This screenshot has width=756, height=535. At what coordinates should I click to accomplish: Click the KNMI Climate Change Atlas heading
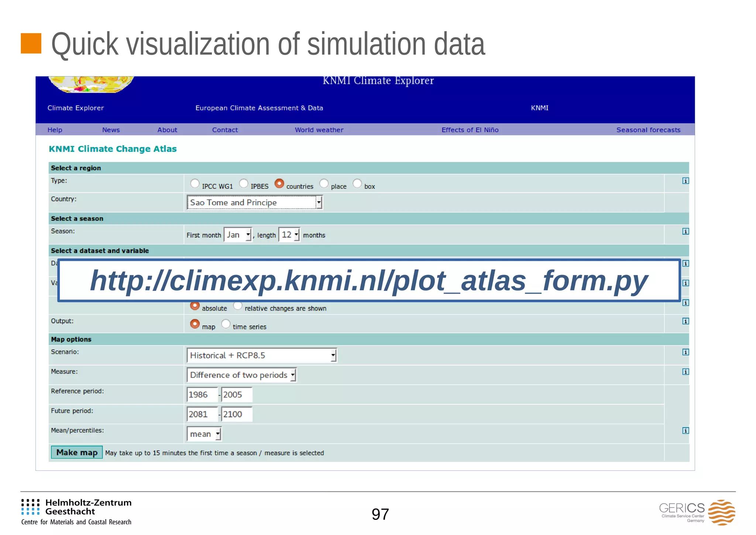pyautogui.click(x=113, y=149)
